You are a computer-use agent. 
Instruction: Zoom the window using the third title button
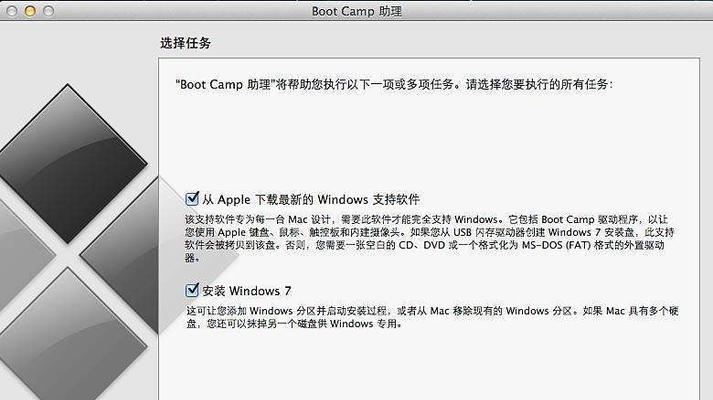pos(48,11)
